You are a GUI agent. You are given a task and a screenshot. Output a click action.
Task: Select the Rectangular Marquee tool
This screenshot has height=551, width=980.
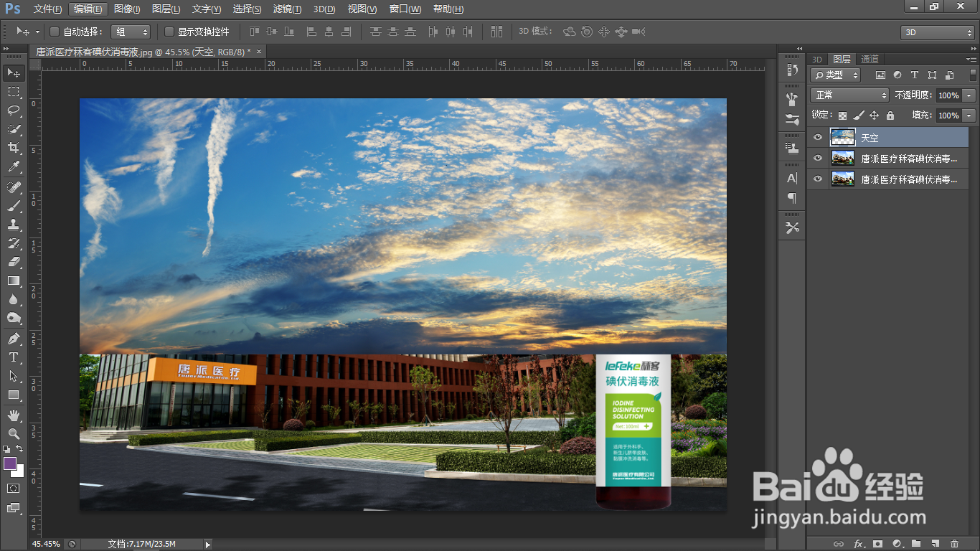(x=14, y=92)
